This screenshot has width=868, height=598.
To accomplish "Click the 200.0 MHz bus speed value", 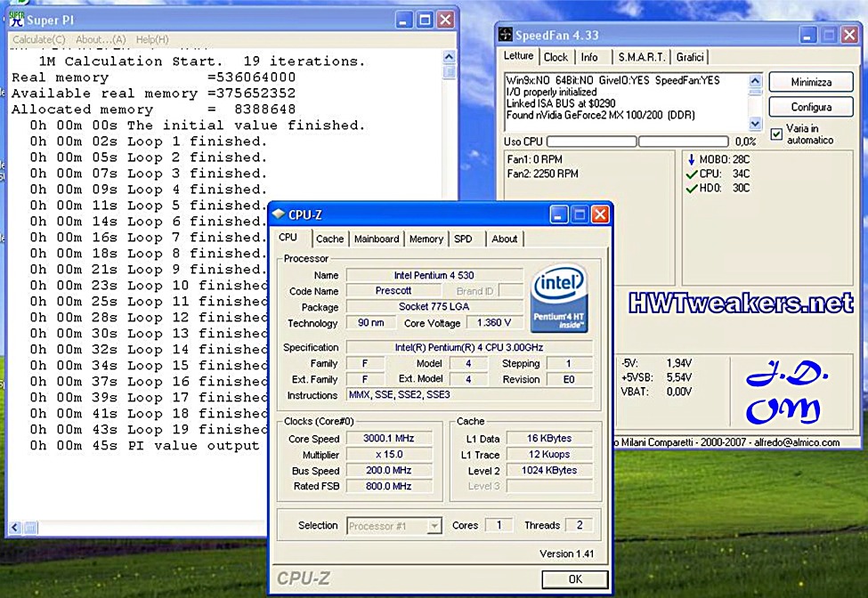I will pos(389,471).
